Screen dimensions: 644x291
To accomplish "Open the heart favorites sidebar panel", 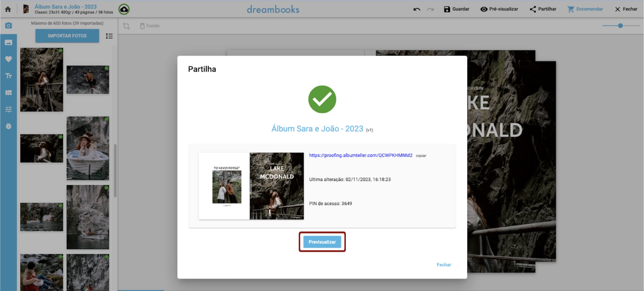I will point(9,59).
